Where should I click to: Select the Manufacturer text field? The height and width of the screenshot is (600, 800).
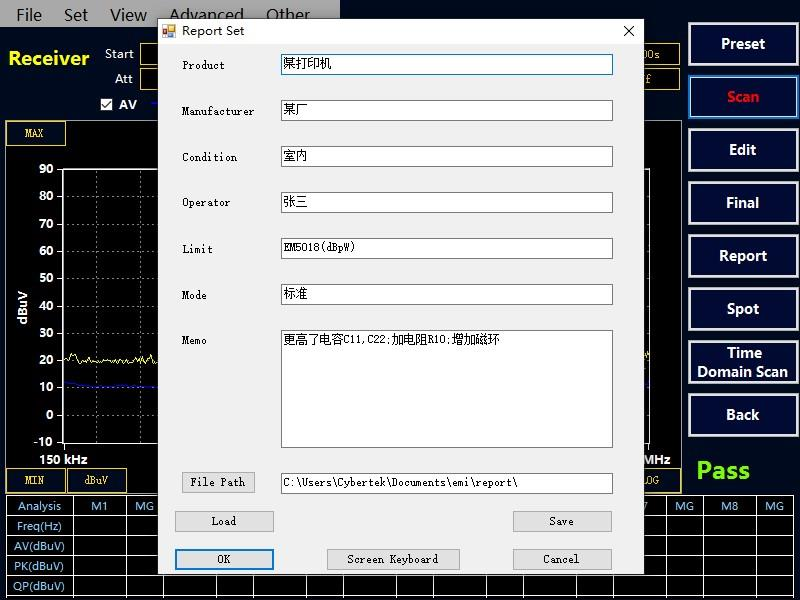pyautogui.click(x=446, y=110)
